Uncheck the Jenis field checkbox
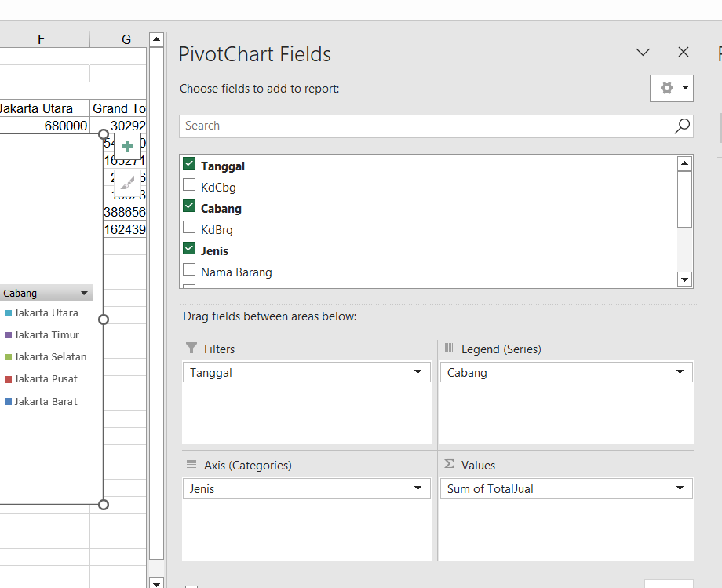 tap(189, 249)
